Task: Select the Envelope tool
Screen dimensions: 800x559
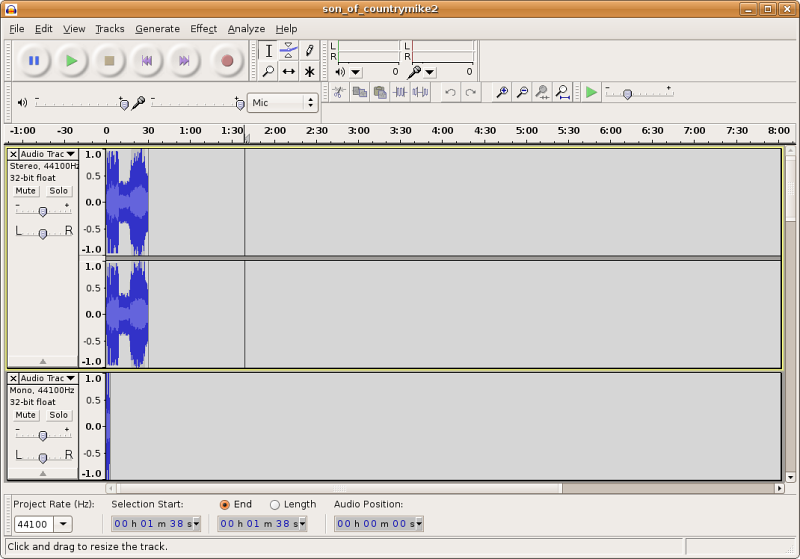Action: point(289,50)
